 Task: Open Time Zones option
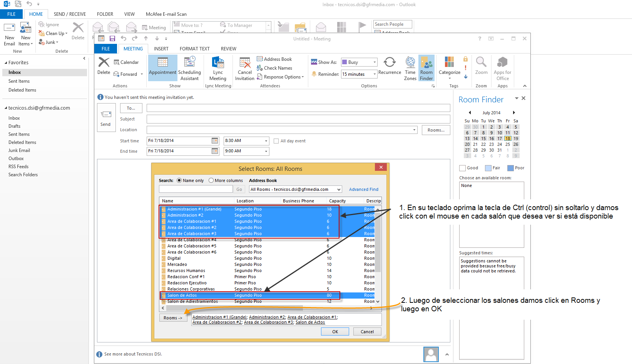pyautogui.click(x=410, y=68)
